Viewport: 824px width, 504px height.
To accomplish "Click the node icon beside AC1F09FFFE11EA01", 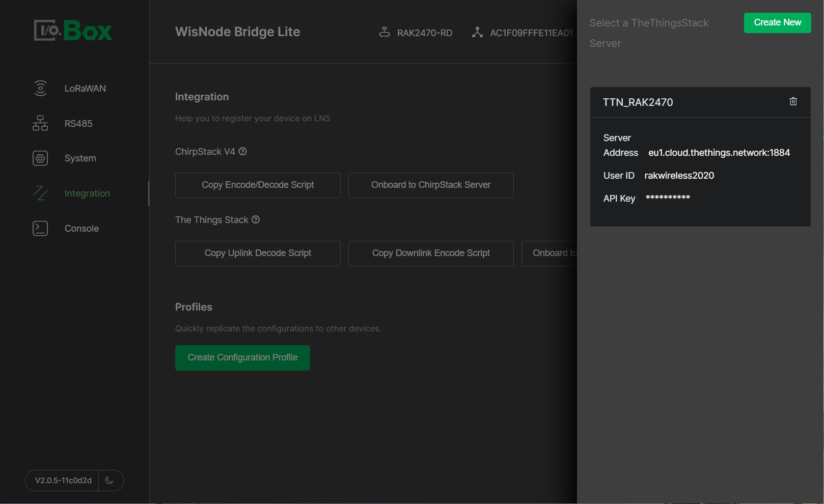I will (477, 32).
